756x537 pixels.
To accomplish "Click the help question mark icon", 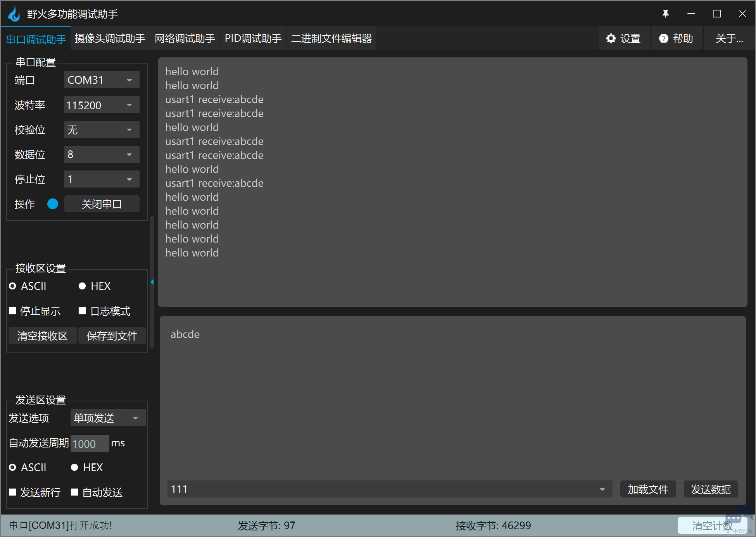I will pos(664,38).
